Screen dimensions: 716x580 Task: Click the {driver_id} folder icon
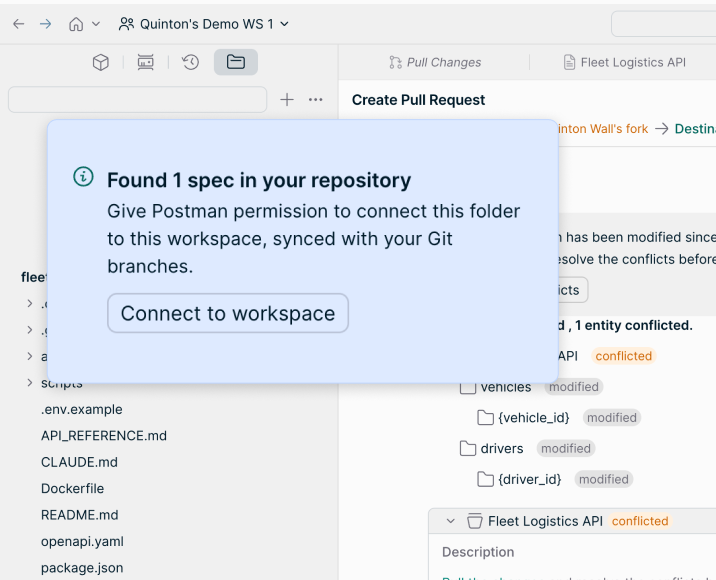(485, 480)
